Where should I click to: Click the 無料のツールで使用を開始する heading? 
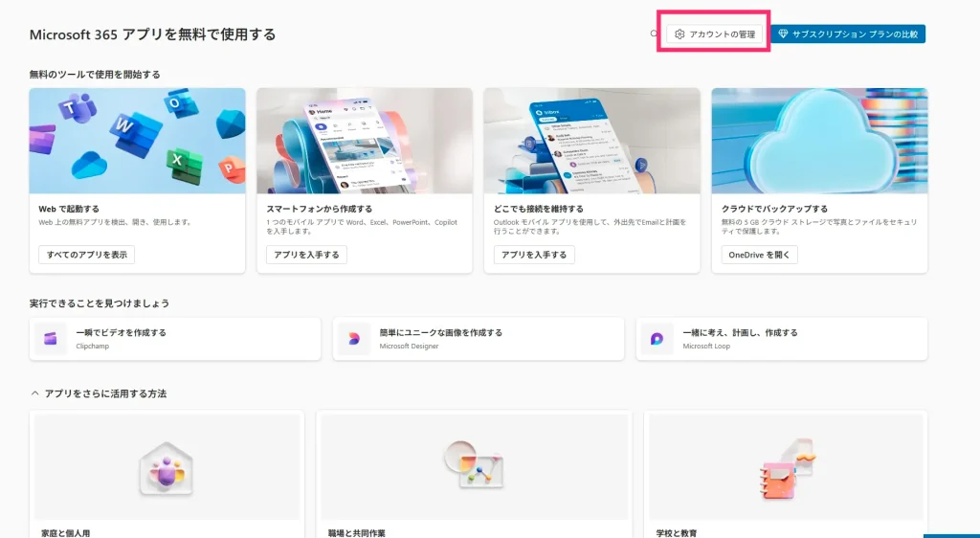[95, 75]
